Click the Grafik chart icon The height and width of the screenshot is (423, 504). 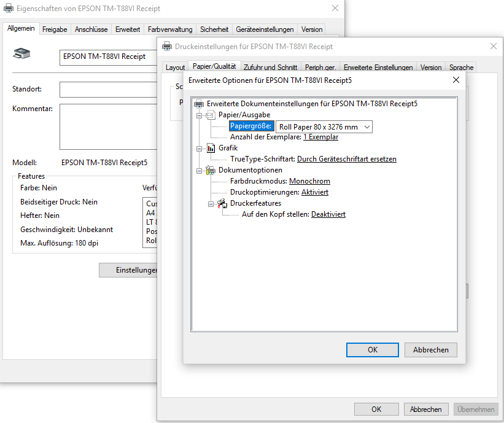click(x=211, y=148)
